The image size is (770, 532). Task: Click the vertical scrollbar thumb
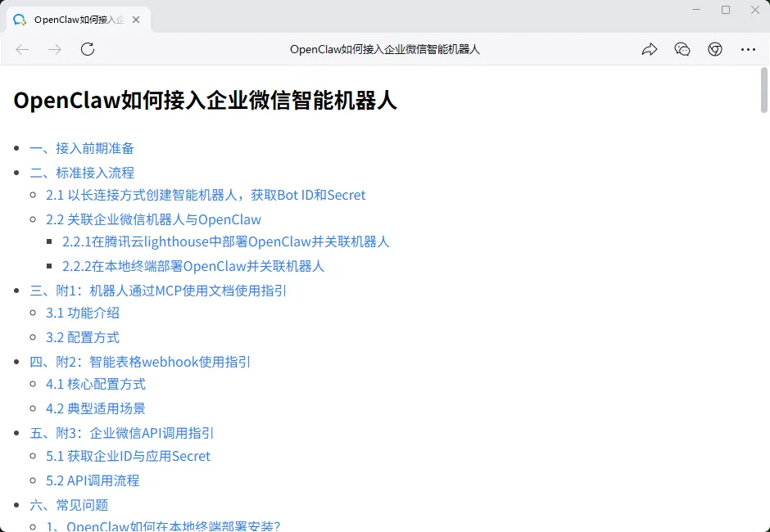point(763,90)
